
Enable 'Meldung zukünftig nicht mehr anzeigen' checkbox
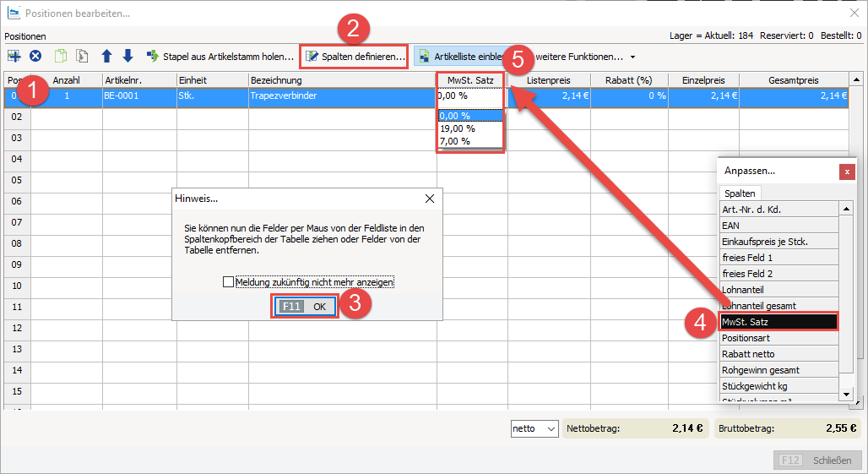229,282
